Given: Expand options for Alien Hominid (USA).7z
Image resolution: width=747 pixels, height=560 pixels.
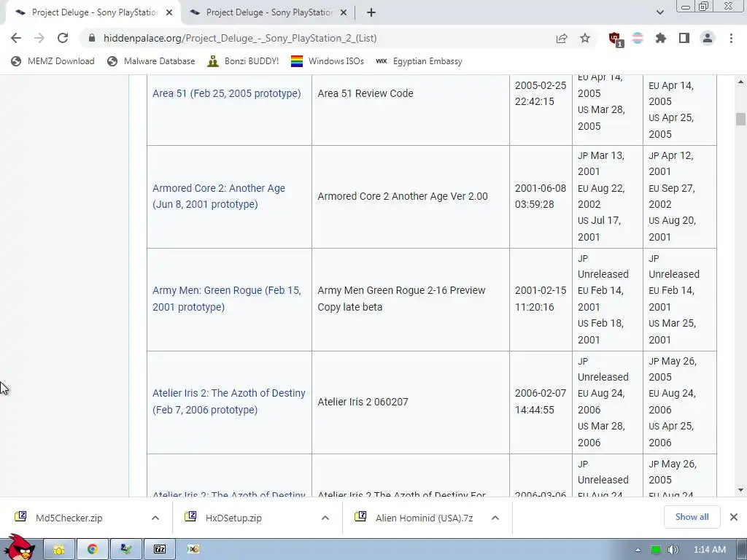Looking at the screenshot, I should (495, 518).
